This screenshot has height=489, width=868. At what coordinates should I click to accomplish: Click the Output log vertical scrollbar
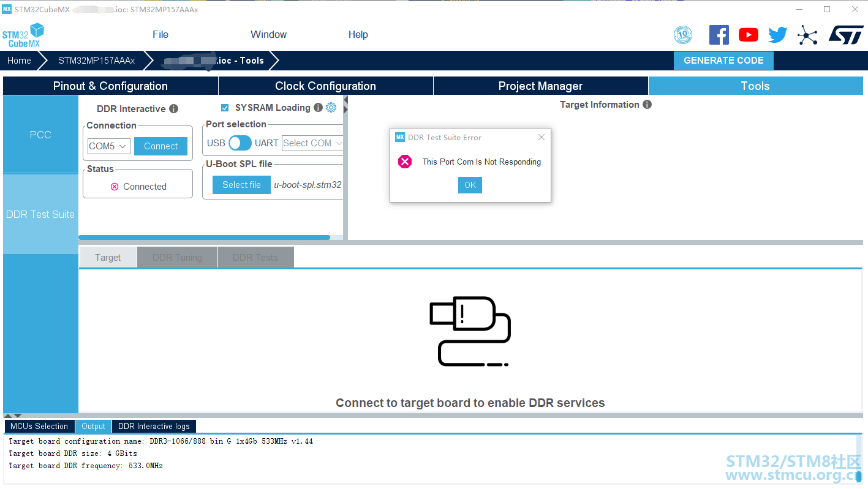(x=859, y=477)
